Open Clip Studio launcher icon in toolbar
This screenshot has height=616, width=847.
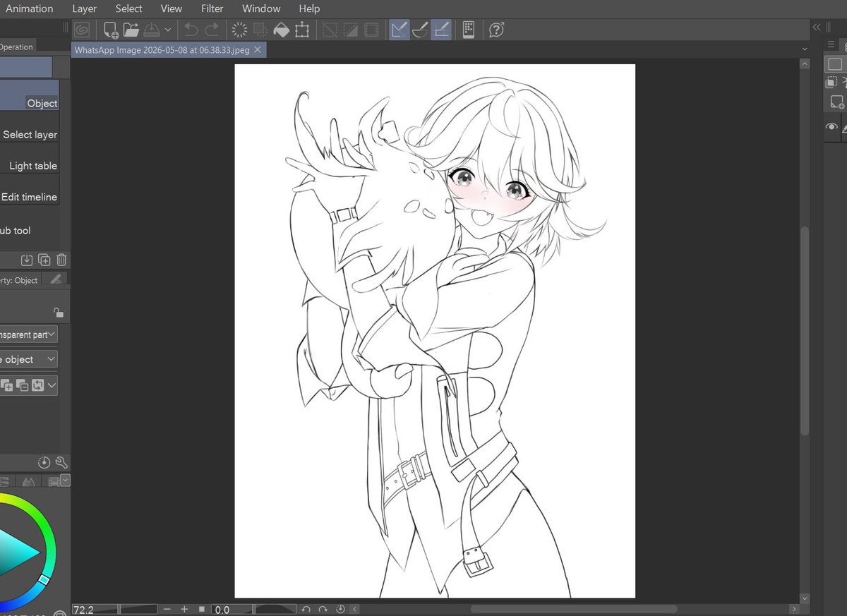pos(83,30)
